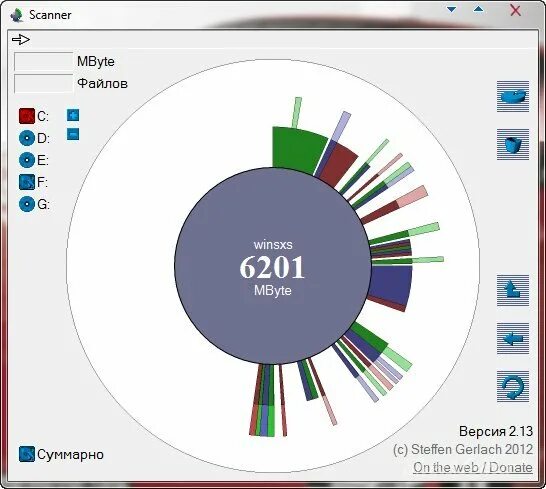
Task: Open the add/remove programs disk icon
Action: (513, 96)
